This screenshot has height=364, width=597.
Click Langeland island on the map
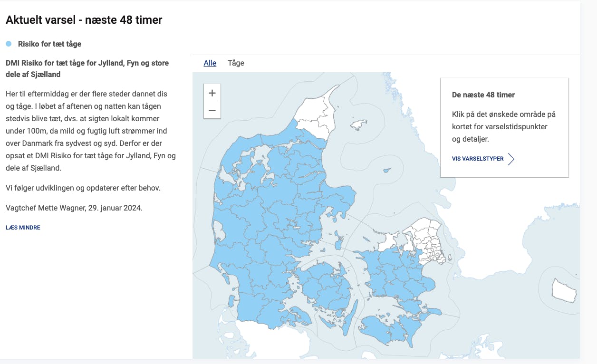347,323
